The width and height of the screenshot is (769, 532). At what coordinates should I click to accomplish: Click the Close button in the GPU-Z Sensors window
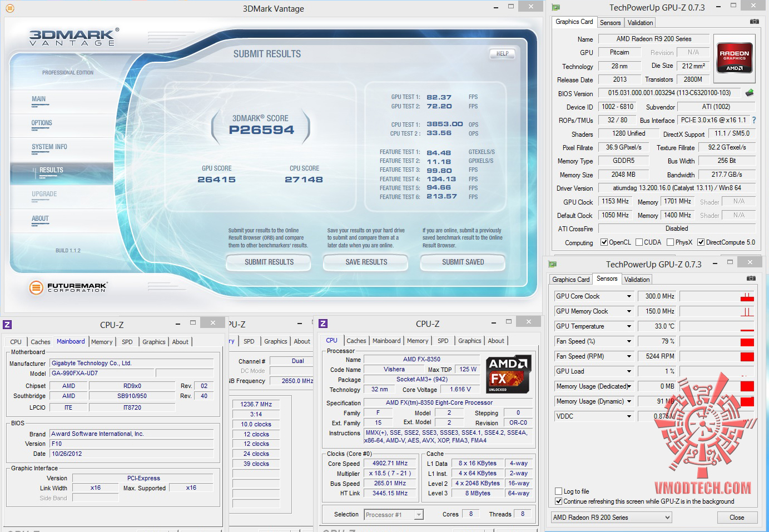pos(737,518)
